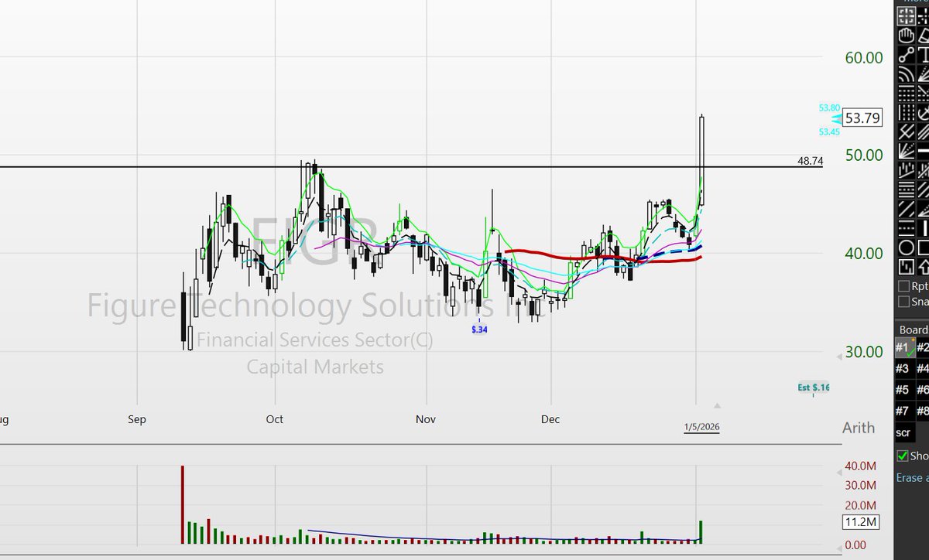Image resolution: width=929 pixels, height=560 pixels.
Task: Select the rectangle drawing tool
Action: point(924,248)
